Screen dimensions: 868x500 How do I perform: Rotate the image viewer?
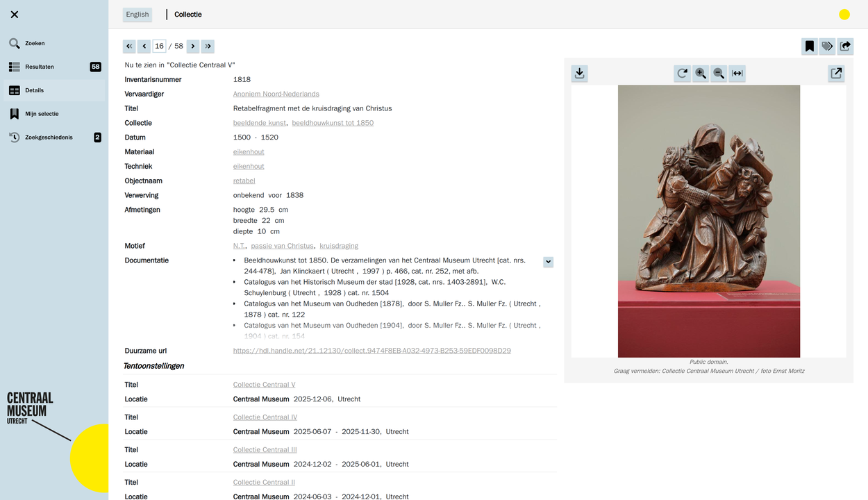point(683,73)
